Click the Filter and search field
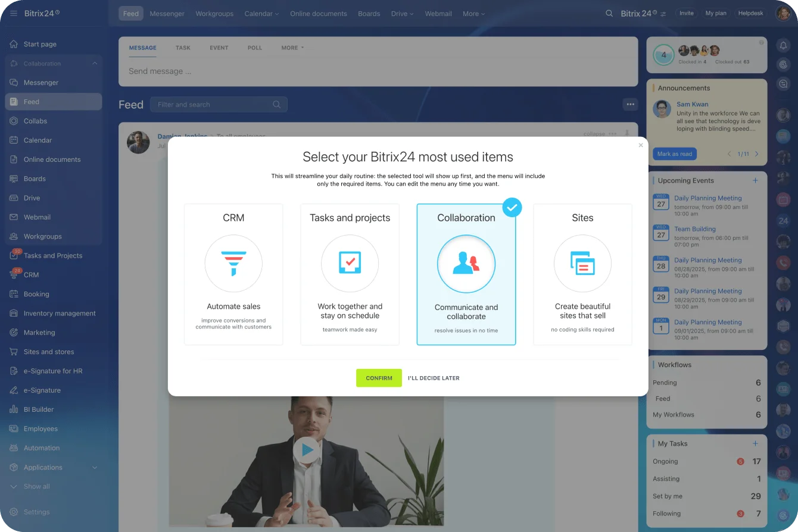 [211, 105]
